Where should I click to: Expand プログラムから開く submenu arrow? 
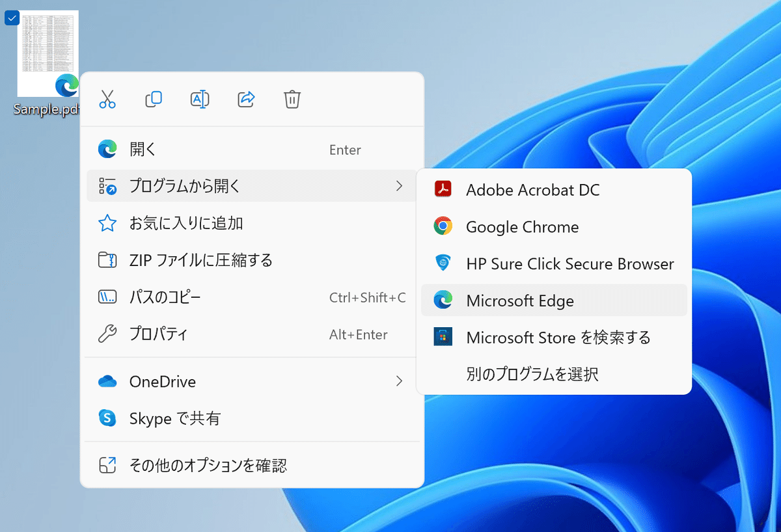point(399,187)
